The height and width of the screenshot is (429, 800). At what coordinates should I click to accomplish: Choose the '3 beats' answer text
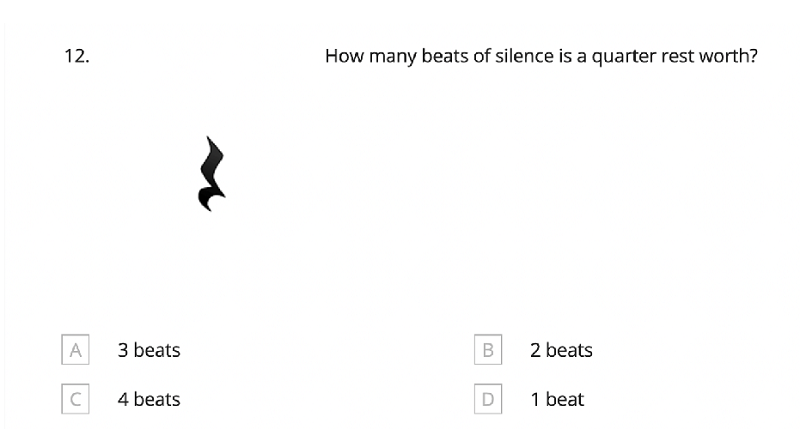click(x=149, y=350)
